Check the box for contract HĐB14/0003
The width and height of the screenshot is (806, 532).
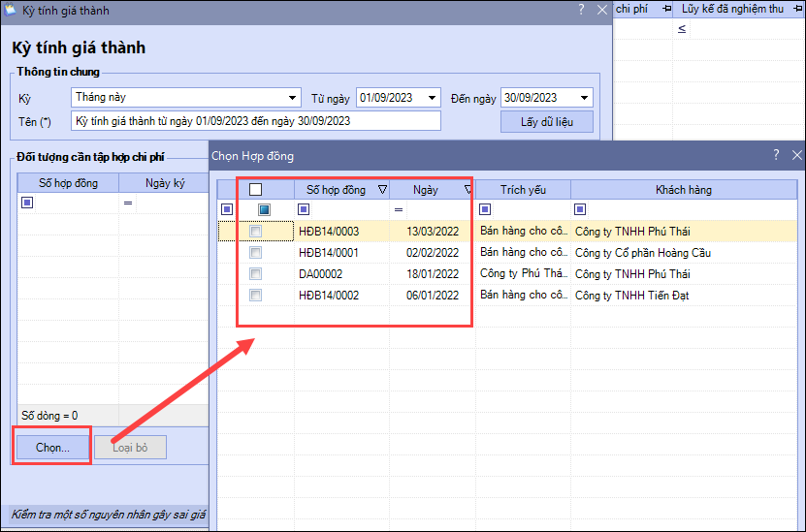[x=256, y=232]
